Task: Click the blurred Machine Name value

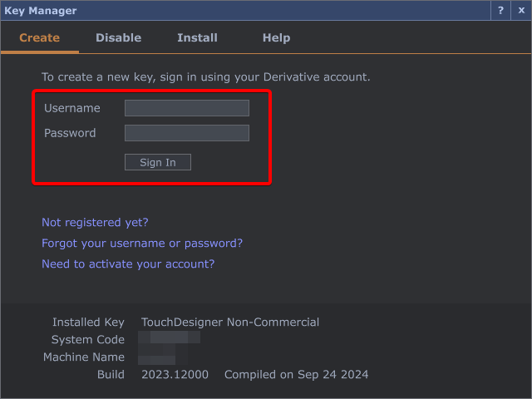Action: coord(157,358)
